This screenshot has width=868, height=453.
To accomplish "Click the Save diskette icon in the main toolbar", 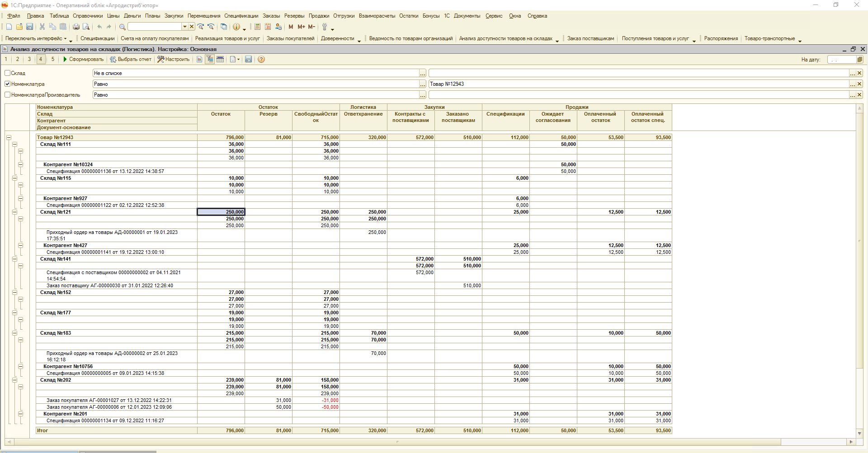I will [x=29, y=27].
